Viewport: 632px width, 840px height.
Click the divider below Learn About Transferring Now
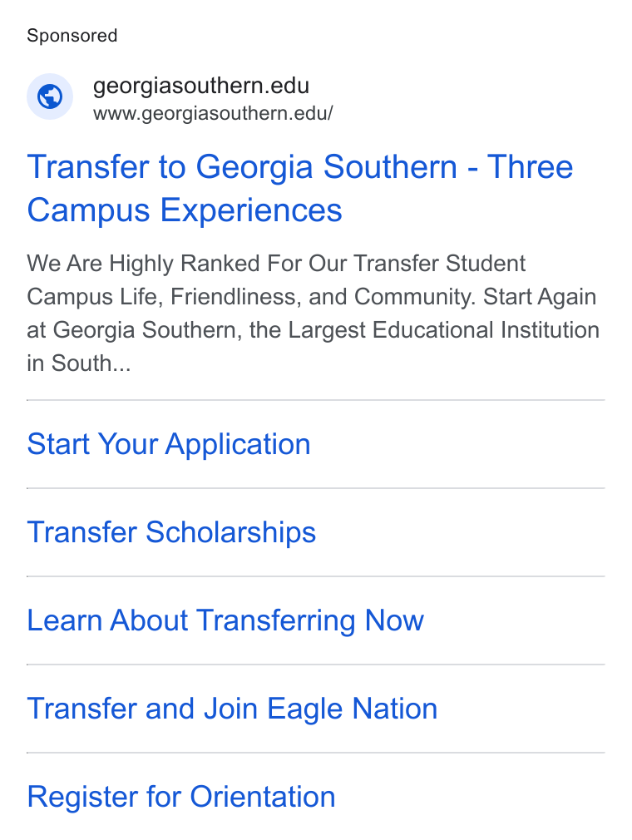click(316, 665)
